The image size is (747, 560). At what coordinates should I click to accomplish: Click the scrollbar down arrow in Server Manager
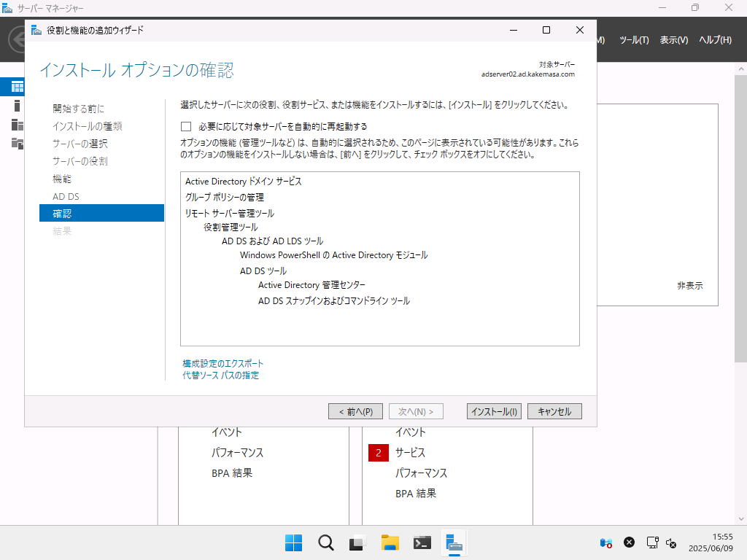click(x=741, y=519)
